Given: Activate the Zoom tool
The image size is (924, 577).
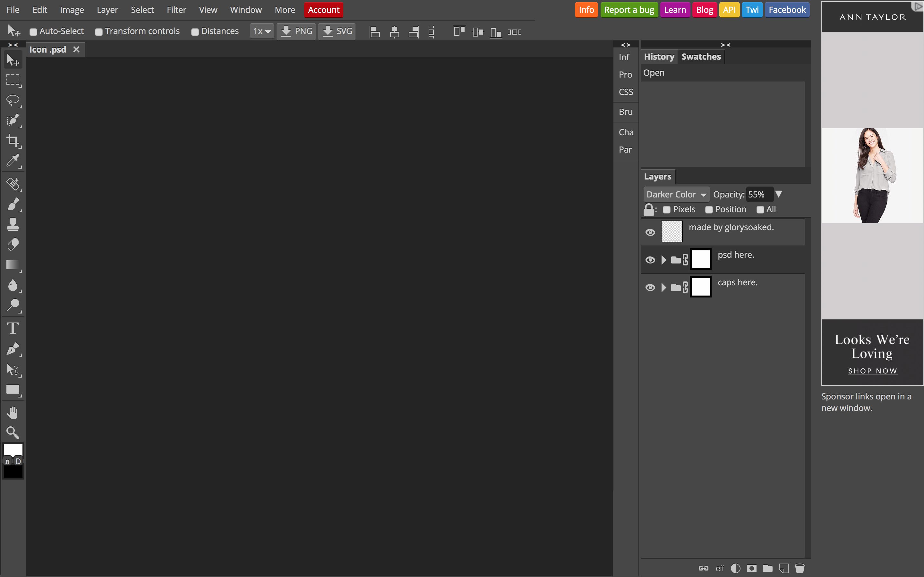Looking at the screenshot, I should pyautogui.click(x=13, y=432).
